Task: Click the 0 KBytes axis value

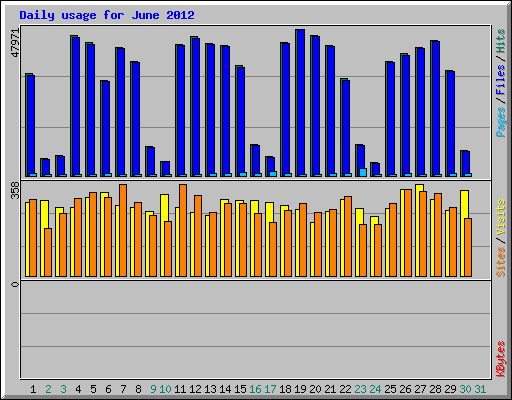Action: point(15,284)
